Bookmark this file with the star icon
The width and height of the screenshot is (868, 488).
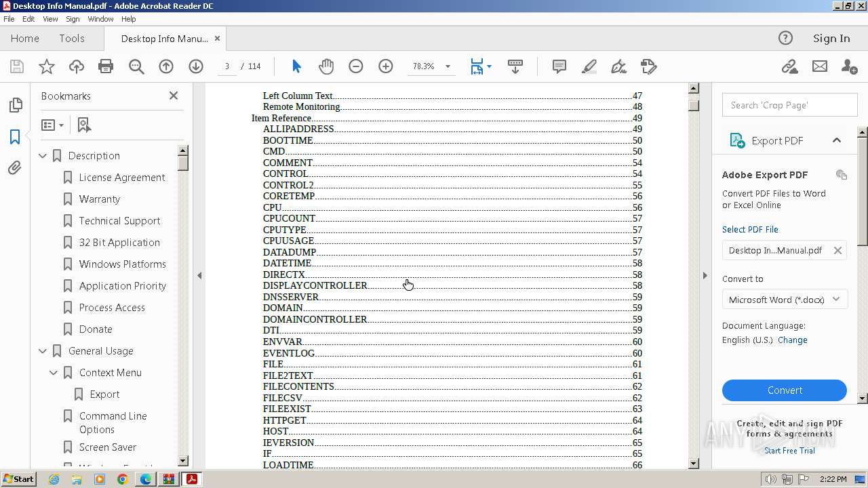pyautogui.click(x=47, y=66)
